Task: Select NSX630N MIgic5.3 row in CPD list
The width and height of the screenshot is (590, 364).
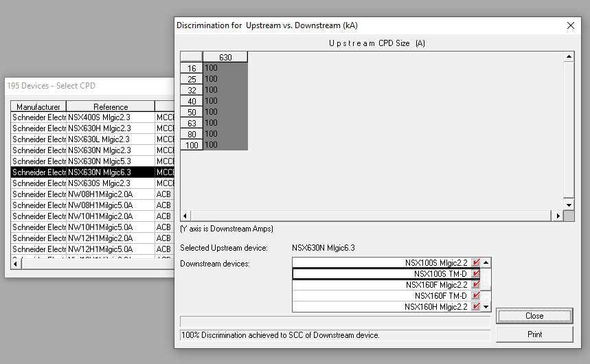Action: pos(93,161)
